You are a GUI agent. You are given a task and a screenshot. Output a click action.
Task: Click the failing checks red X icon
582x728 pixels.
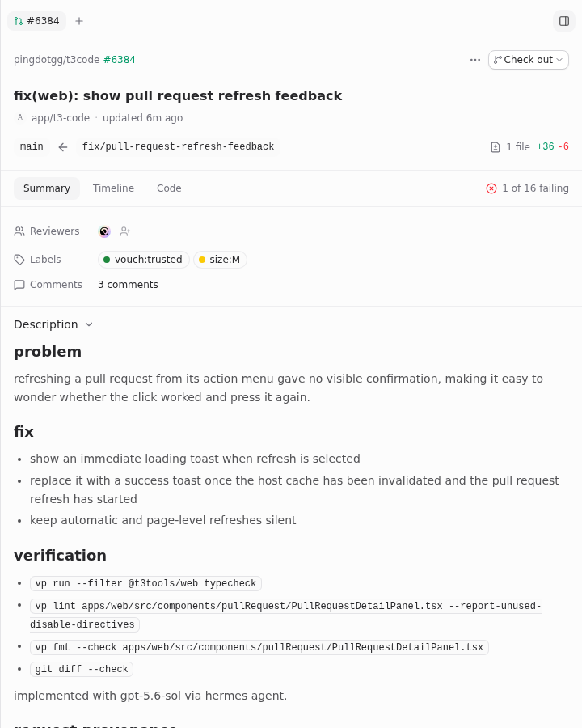click(491, 188)
